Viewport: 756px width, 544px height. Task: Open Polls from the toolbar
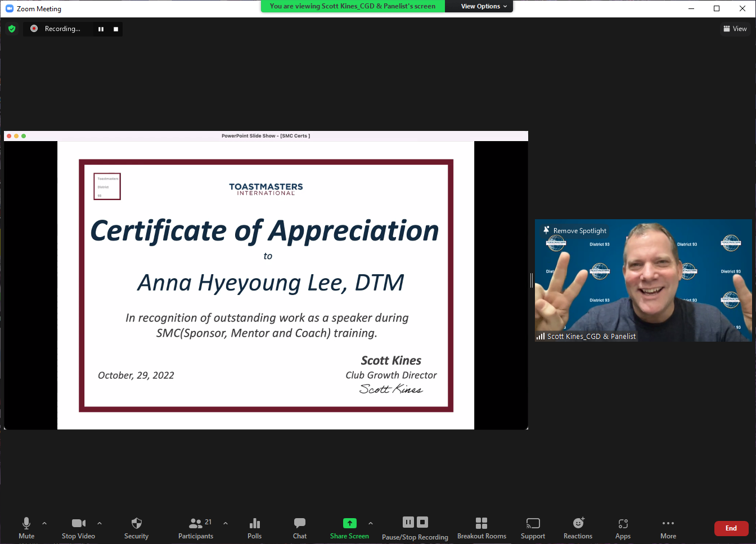click(254, 528)
